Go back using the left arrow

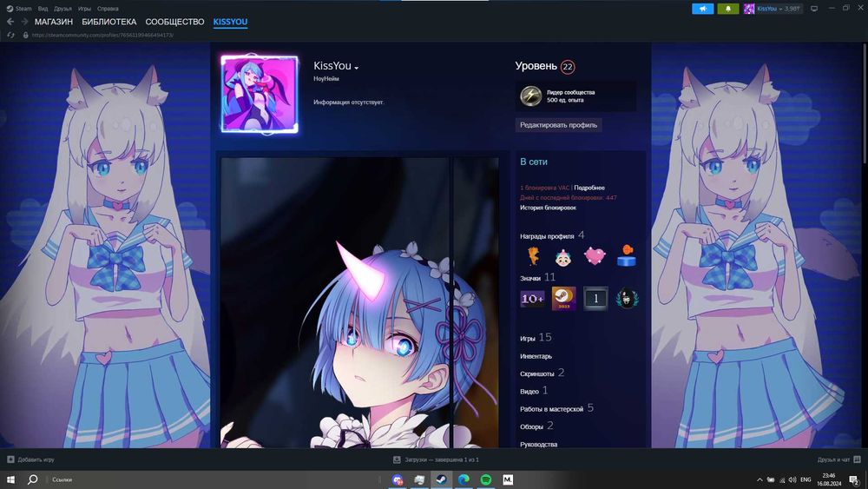[x=10, y=22]
